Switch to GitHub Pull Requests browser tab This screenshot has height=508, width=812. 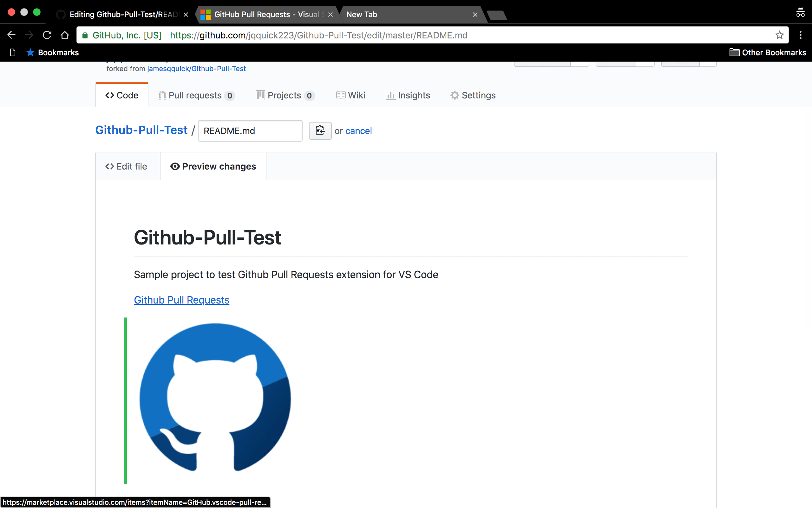point(267,15)
